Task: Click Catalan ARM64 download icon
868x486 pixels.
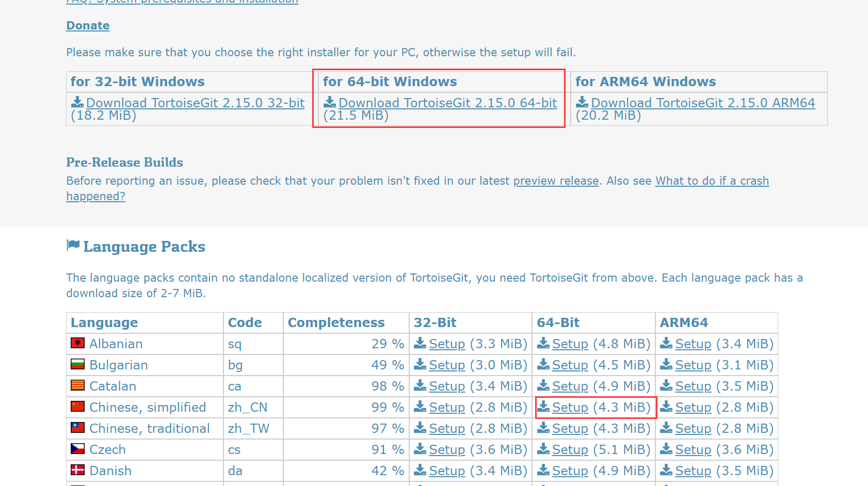Action: 666,385
